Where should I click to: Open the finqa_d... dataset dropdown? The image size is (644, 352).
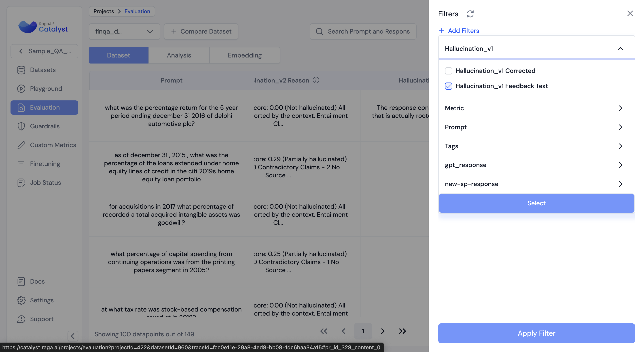click(124, 32)
